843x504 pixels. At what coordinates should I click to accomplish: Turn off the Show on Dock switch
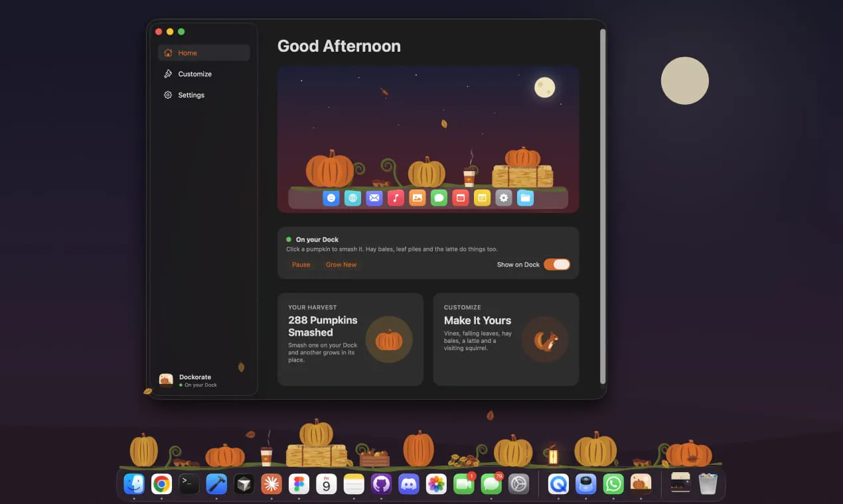(x=557, y=265)
